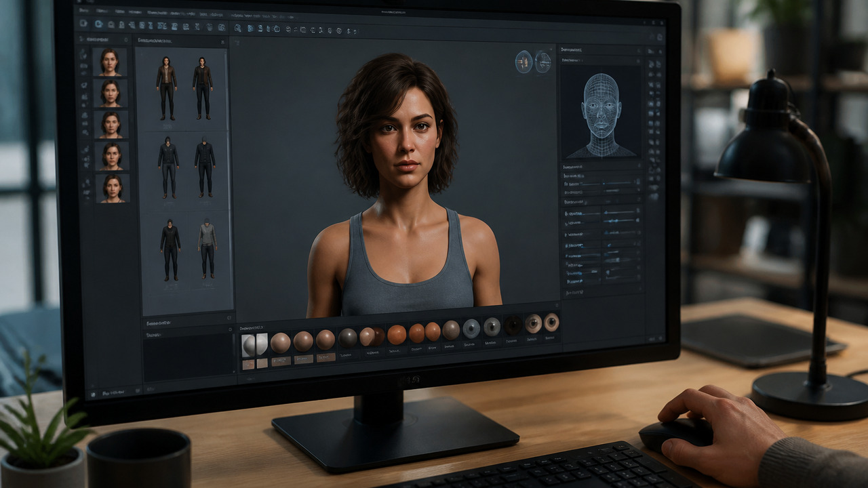
Task: Select the black eye material
Action: pyautogui.click(x=513, y=325)
